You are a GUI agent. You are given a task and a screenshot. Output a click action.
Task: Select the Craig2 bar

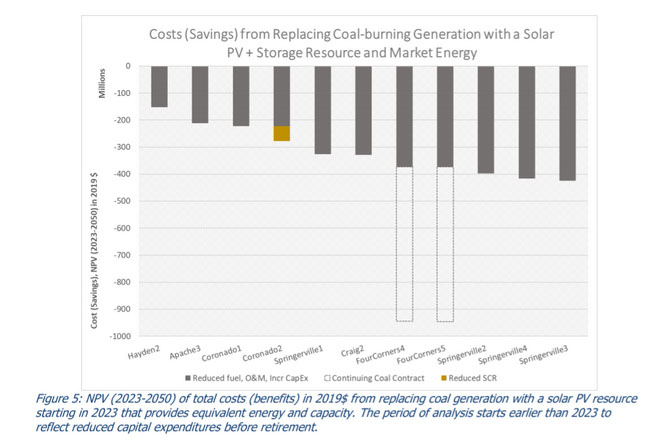(363, 111)
